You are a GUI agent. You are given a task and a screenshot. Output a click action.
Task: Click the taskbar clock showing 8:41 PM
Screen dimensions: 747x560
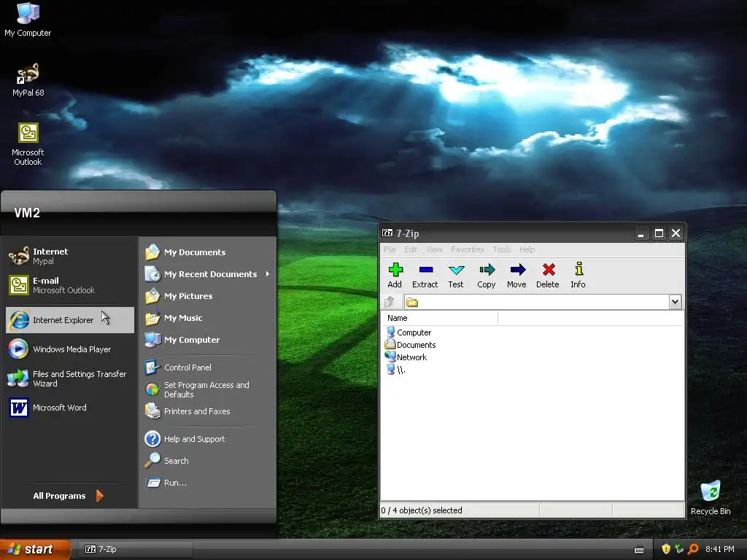point(720,549)
